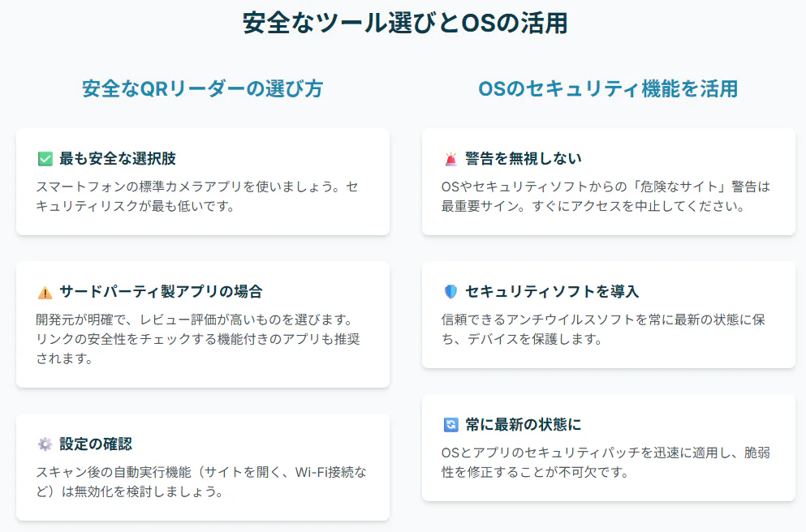
Task: Click the refresh arrows icon beside 常に最新の状態に
Action: tap(450, 425)
